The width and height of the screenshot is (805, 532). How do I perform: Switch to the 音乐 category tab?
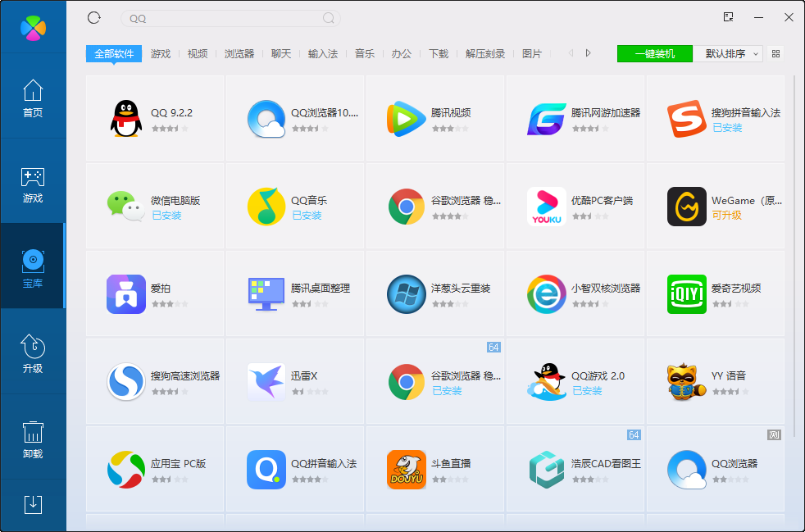point(365,53)
